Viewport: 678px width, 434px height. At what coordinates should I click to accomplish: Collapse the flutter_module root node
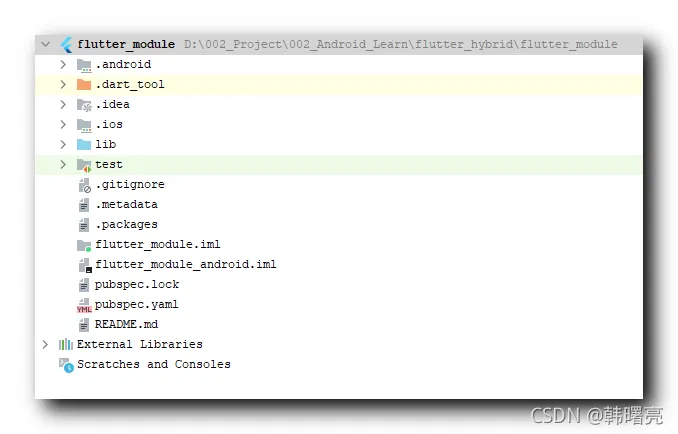tap(45, 44)
